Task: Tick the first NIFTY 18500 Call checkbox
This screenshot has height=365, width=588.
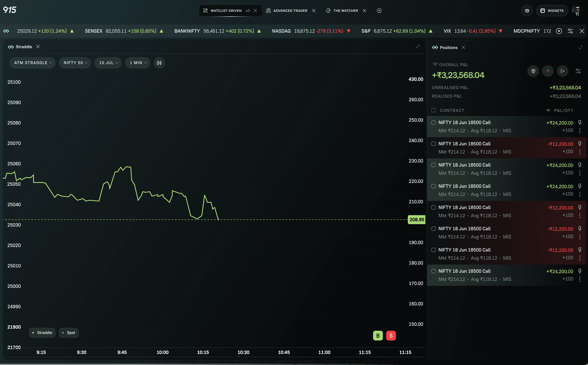Action: 434,122
